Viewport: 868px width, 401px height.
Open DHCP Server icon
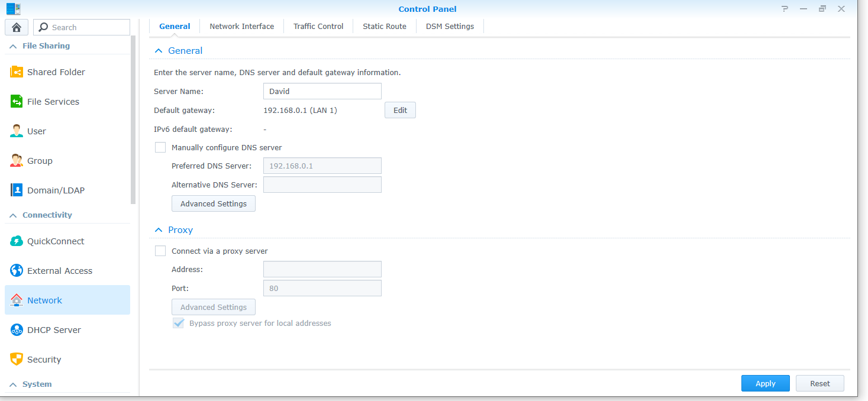pos(17,330)
